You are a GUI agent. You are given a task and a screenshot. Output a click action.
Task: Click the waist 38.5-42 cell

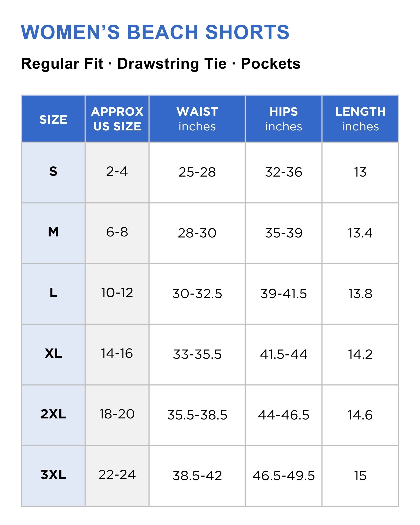(x=197, y=476)
